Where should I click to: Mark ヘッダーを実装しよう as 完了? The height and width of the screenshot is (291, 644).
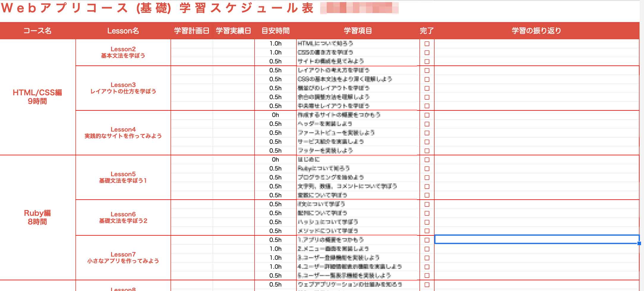(x=427, y=124)
